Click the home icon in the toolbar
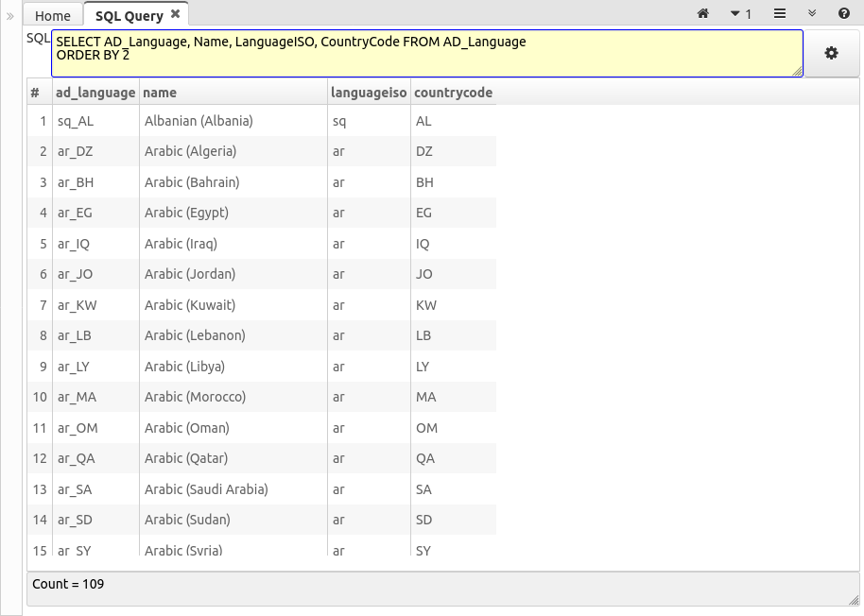This screenshot has height=616, width=864. (x=702, y=14)
